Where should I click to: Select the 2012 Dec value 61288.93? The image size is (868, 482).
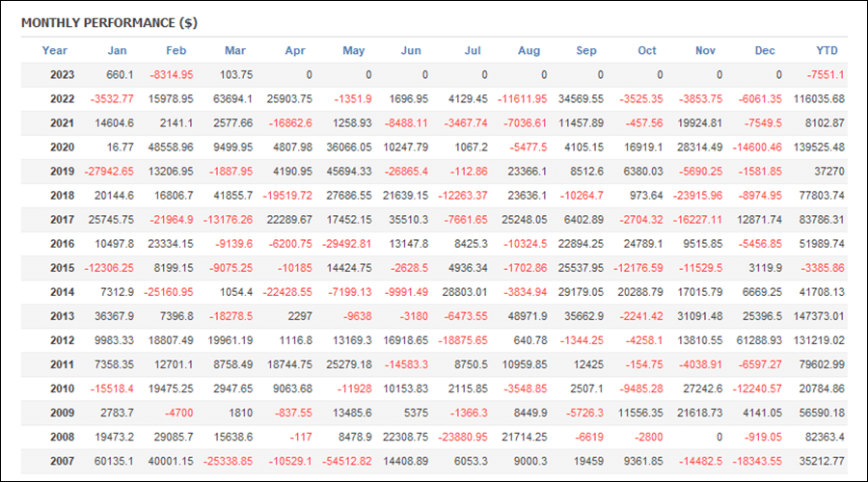[x=759, y=340]
